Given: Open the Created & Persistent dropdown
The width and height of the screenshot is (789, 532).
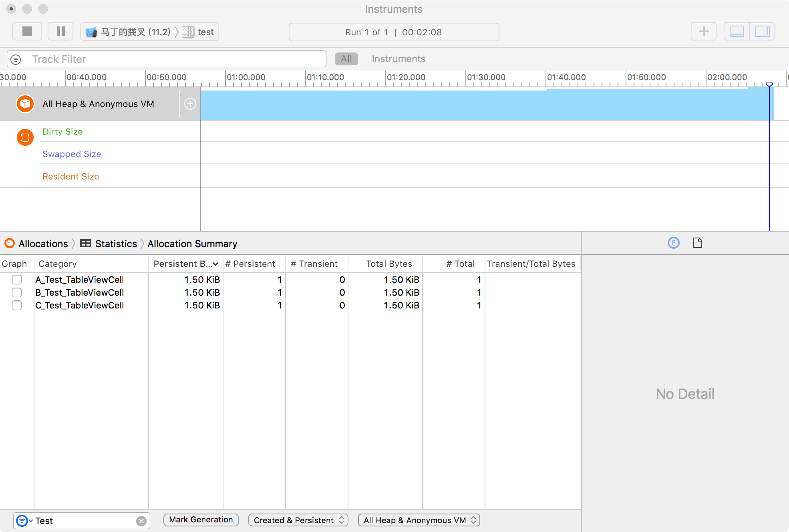Looking at the screenshot, I should click(298, 520).
